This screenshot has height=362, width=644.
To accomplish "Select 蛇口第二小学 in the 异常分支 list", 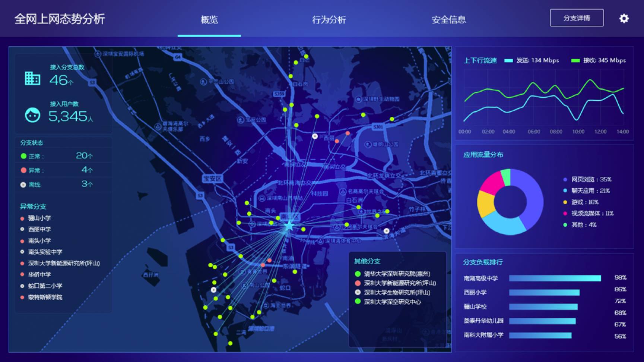I will [45, 286].
